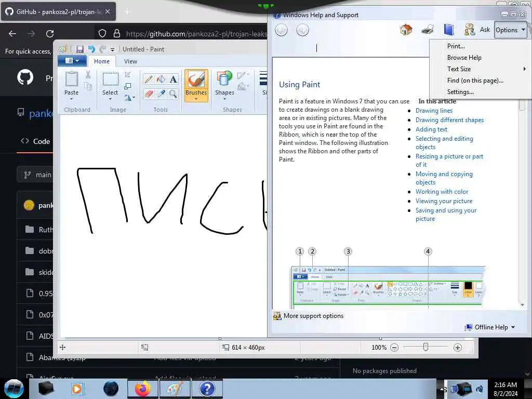Click the Options dropdown button in Help
Viewport: 532px width, 399px height.
pyautogui.click(x=510, y=30)
